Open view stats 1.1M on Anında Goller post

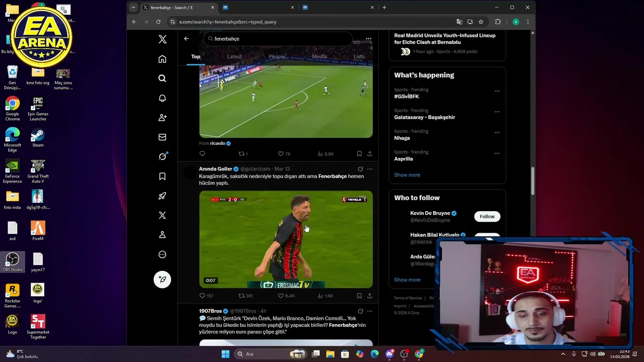(326, 296)
